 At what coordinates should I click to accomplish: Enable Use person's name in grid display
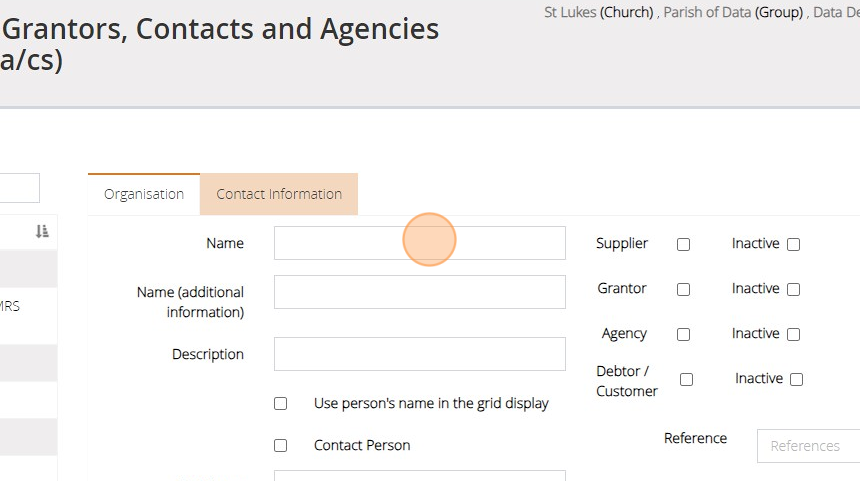pos(280,404)
